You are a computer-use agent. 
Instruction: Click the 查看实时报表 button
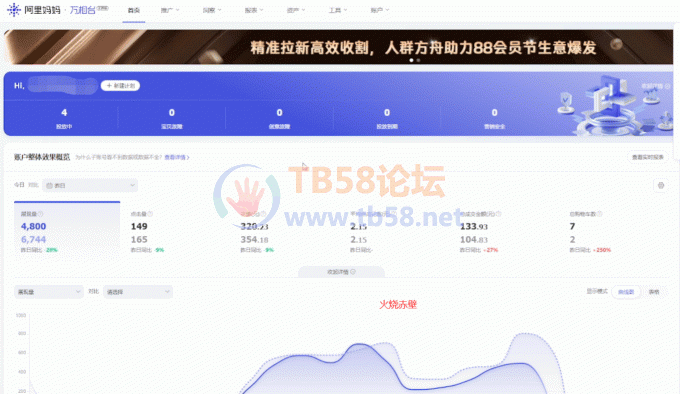click(648, 157)
